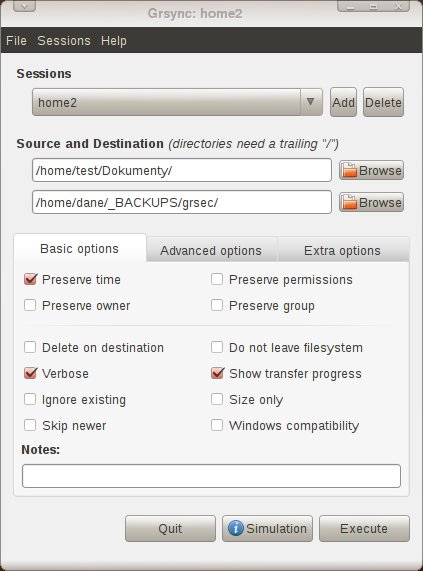Image resolution: width=423 pixels, height=571 pixels.
Task: Click inside the Notes text field
Action: 212,476
